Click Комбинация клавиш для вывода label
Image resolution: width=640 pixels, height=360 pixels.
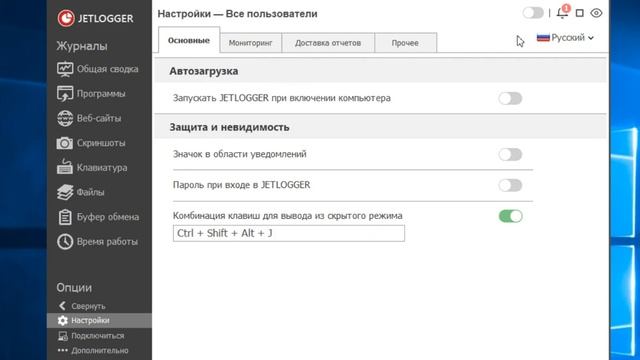[287, 216]
